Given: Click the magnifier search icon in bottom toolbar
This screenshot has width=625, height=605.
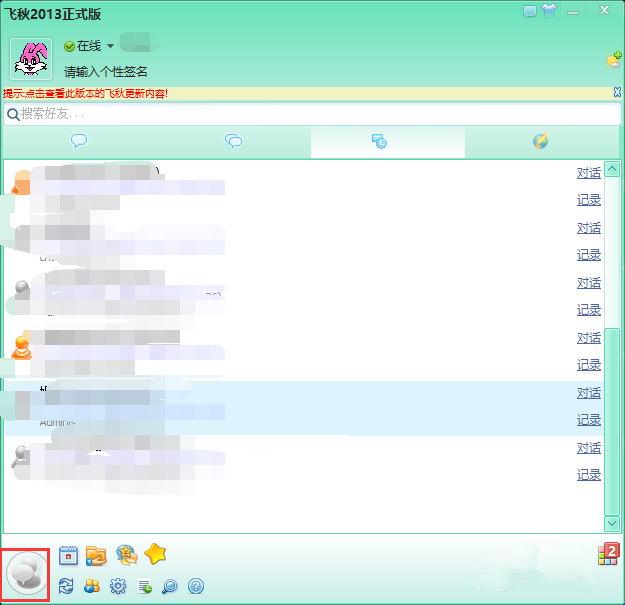Looking at the screenshot, I should (x=170, y=586).
